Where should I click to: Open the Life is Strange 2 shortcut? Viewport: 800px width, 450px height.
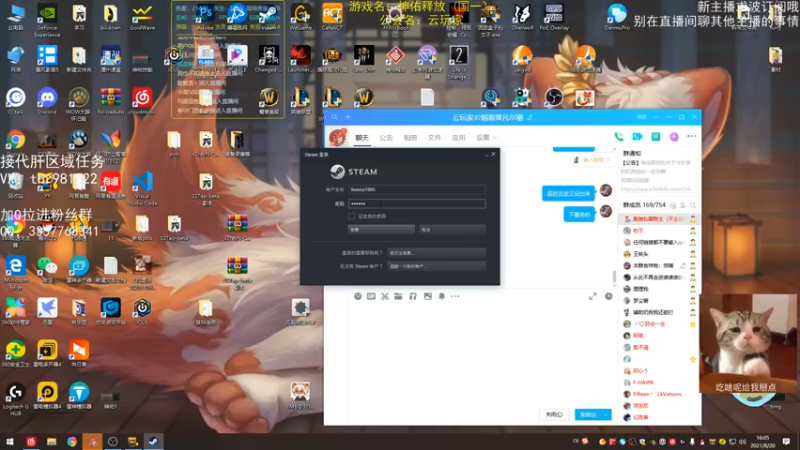459,62
